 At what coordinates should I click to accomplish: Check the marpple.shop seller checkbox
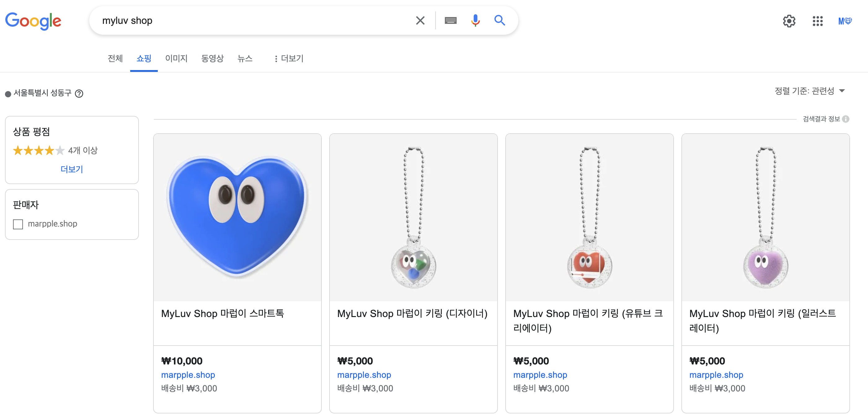[x=18, y=224]
